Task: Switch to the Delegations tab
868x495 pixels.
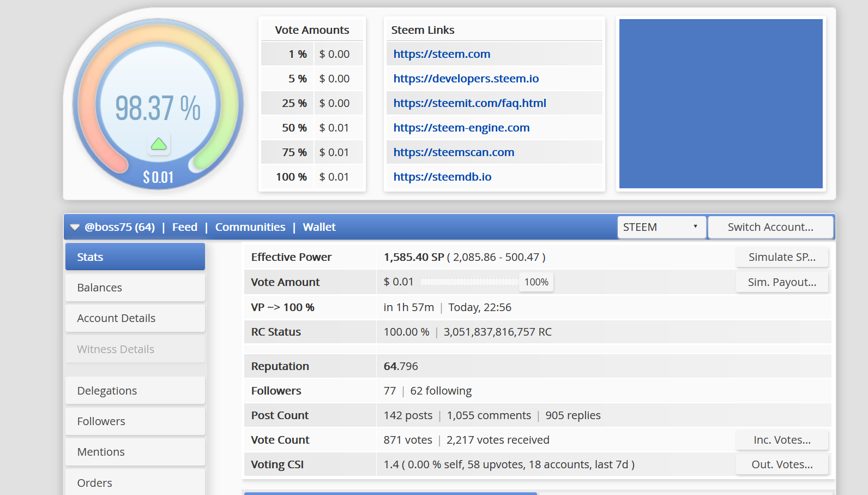Action: click(135, 390)
